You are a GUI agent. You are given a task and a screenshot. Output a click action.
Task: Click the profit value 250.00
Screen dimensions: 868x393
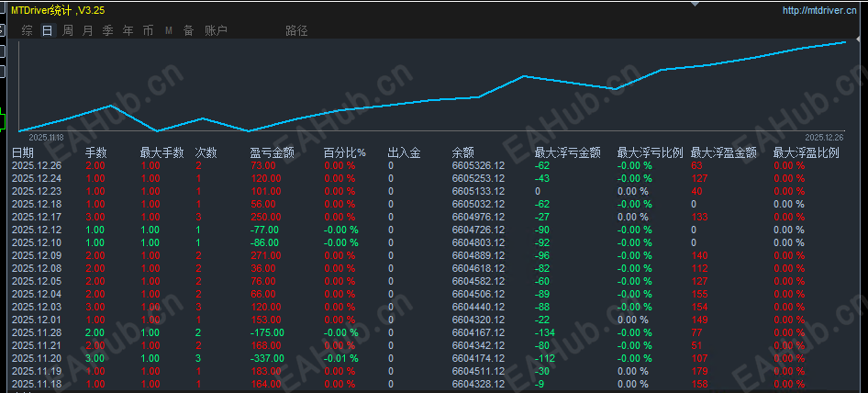(x=265, y=217)
